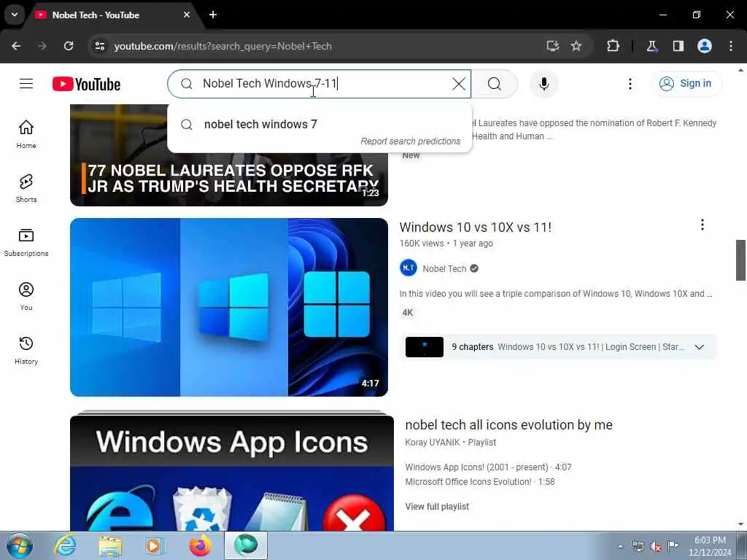This screenshot has height=560, width=747.
Task: Open the Nobel Tech channel name link
Action: pyautogui.click(x=444, y=268)
